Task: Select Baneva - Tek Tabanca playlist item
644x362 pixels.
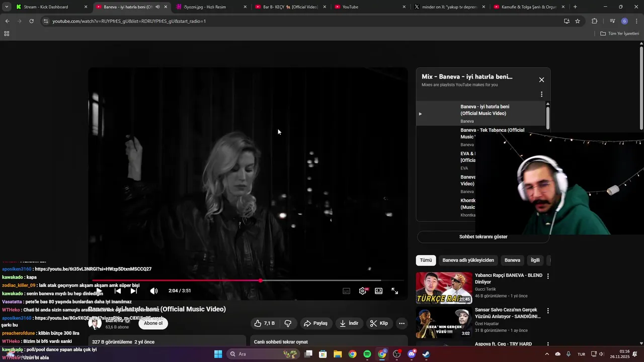Action: (480, 137)
